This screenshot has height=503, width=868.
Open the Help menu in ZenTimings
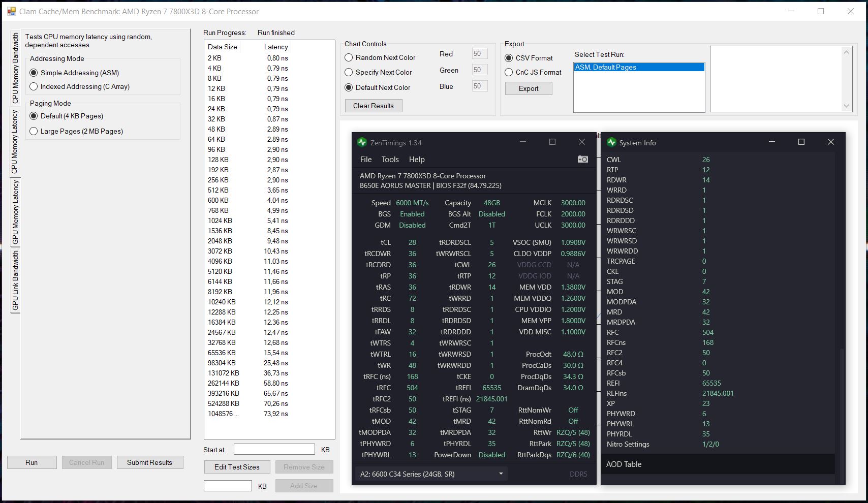pyautogui.click(x=417, y=160)
